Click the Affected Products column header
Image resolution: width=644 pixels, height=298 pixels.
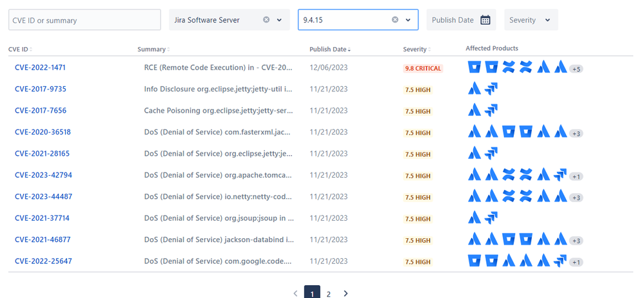(x=492, y=48)
